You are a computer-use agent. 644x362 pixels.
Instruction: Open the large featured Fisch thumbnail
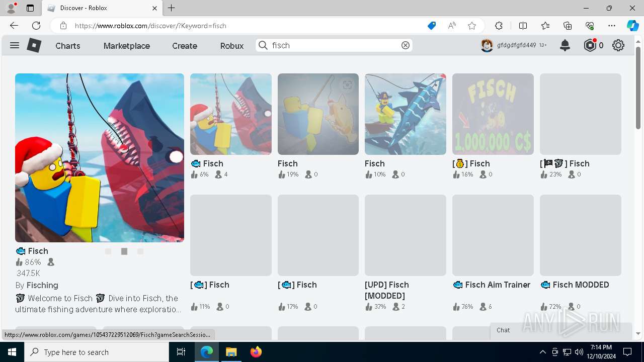point(100,158)
